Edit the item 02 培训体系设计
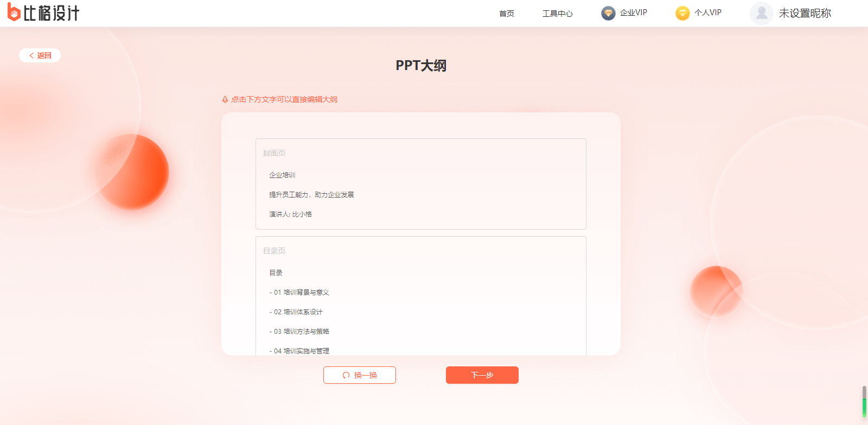Image resolution: width=868 pixels, height=425 pixels. (296, 312)
